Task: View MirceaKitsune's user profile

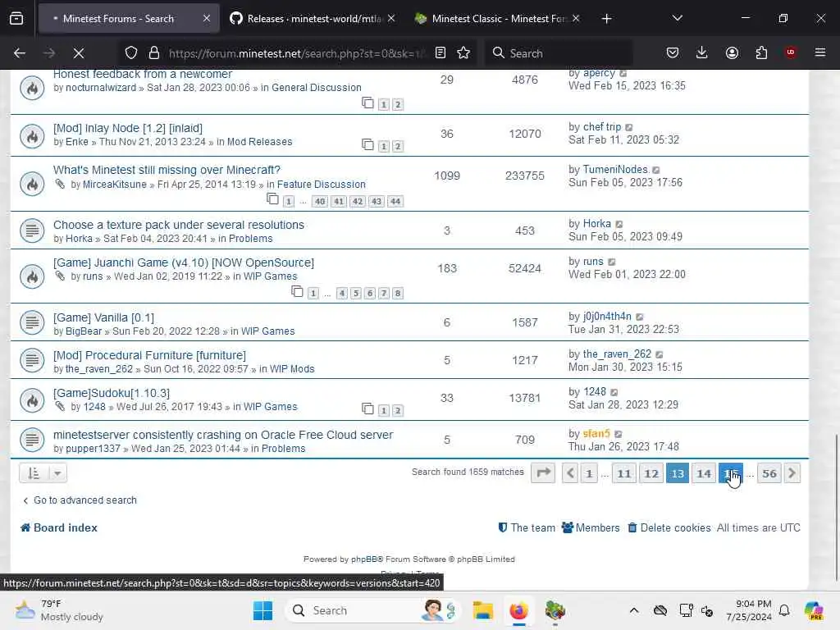Action: coord(115,185)
